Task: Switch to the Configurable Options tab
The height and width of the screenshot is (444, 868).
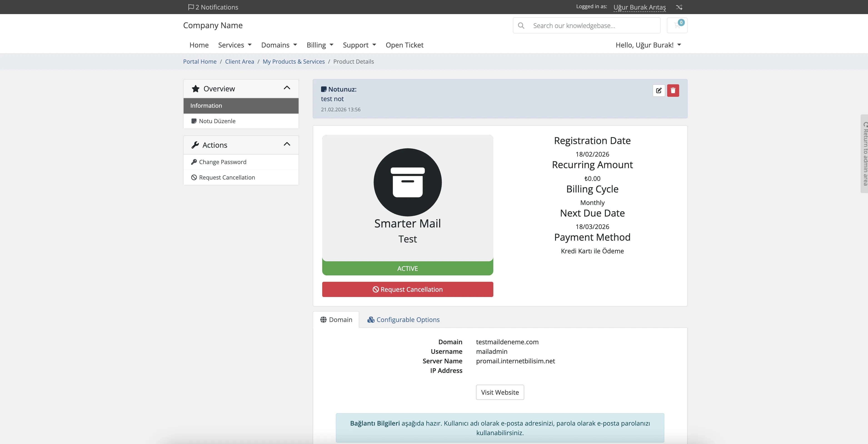Action: tap(403, 319)
